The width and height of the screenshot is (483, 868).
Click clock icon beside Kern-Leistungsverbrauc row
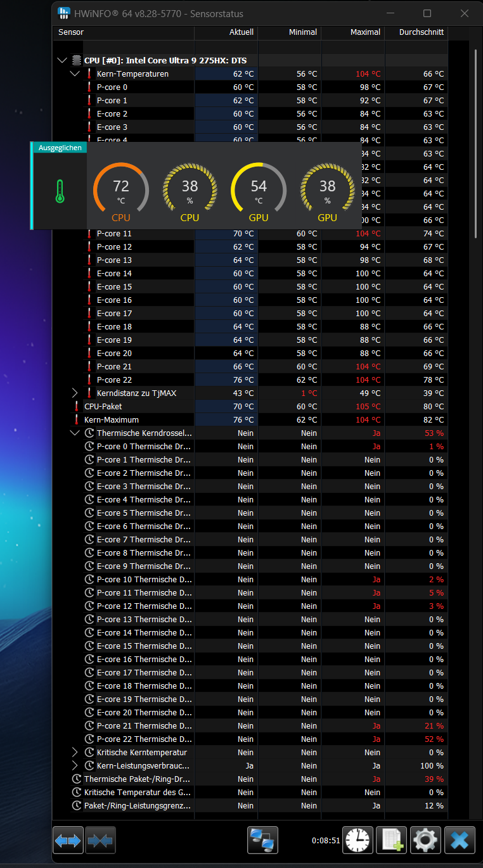[89, 766]
